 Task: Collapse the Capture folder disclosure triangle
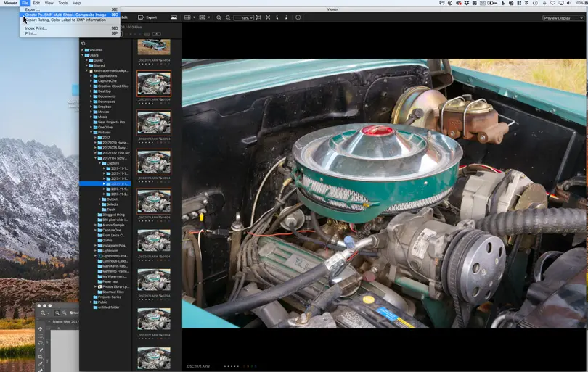point(100,163)
